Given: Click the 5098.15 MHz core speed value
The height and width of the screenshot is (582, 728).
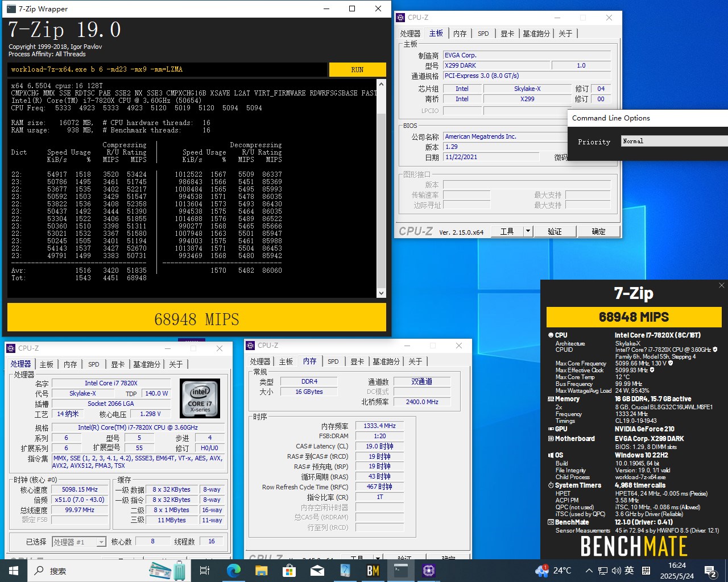Looking at the screenshot, I should click(80, 489).
